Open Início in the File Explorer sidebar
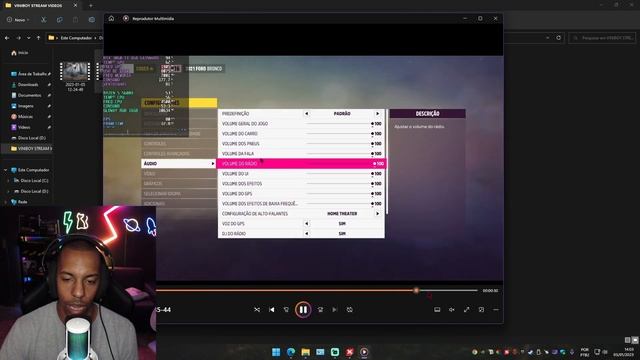 point(20,53)
